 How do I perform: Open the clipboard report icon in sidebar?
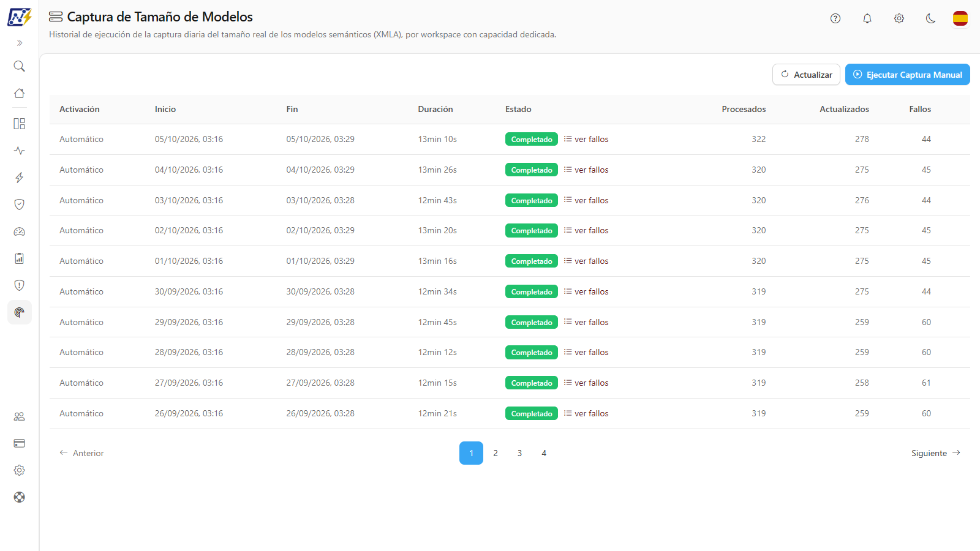click(20, 258)
